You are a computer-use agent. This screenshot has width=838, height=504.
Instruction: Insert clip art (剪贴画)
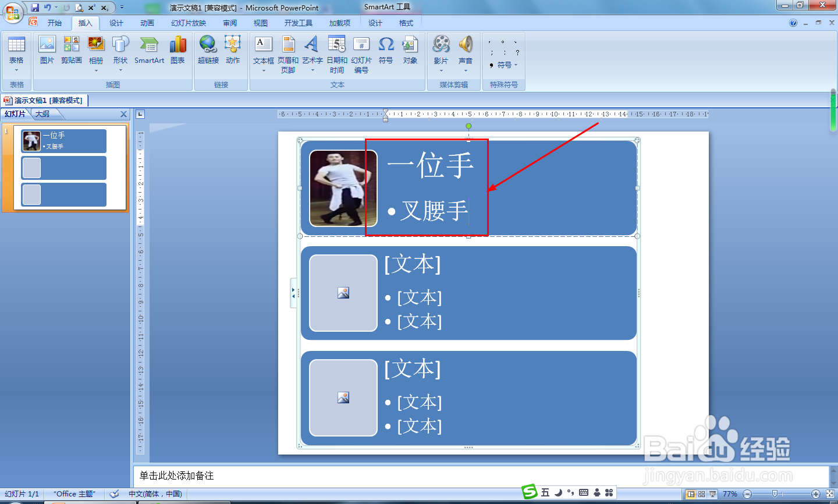pyautogui.click(x=72, y=50)
